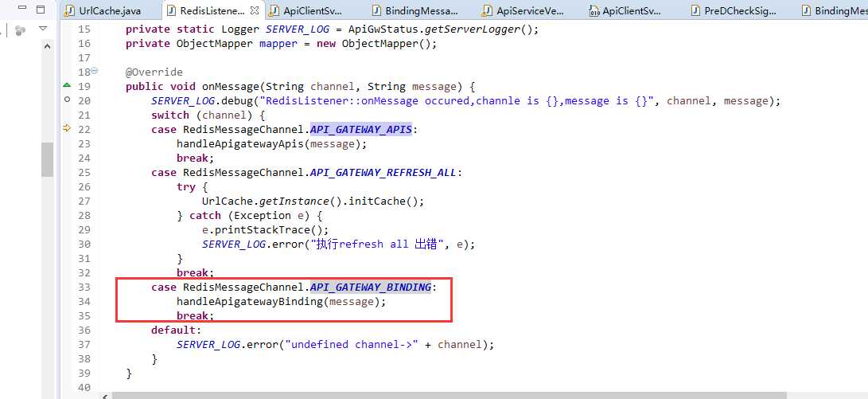Click the class file icon on the ApiClientSv... tab
Viewport: 868px width, 399px height.
pos(594,10)
